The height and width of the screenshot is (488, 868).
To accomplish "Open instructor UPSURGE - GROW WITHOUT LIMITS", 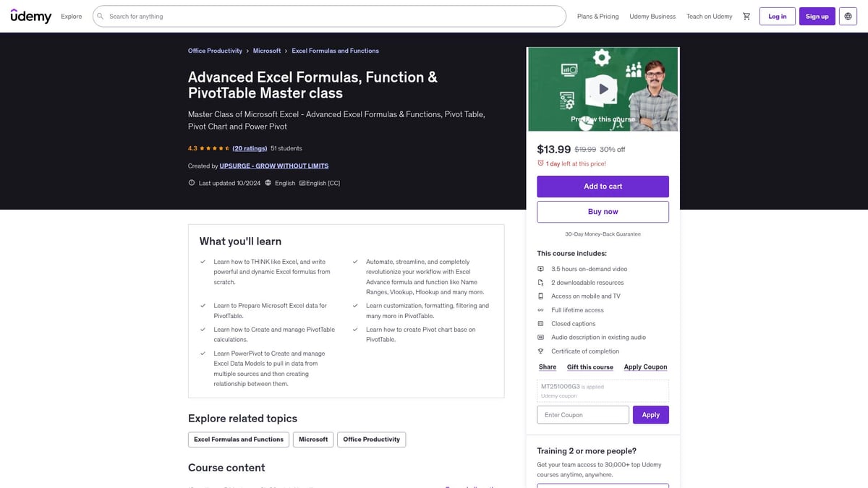I will pos(273,166).
